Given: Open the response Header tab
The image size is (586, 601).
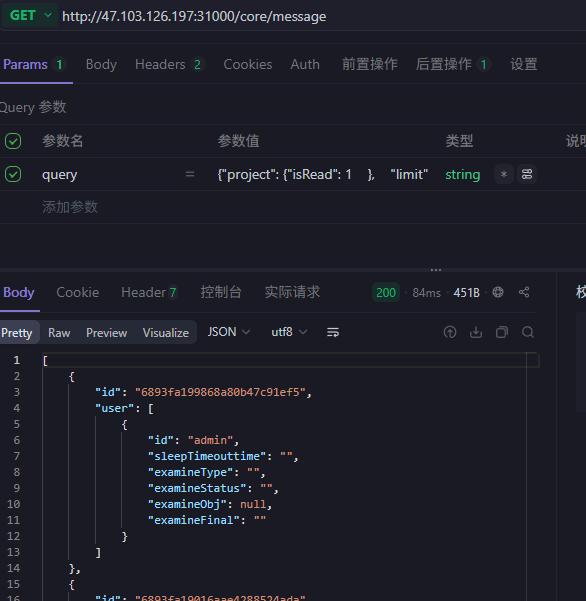Looking at the screenshot, I should coord(149,292).
